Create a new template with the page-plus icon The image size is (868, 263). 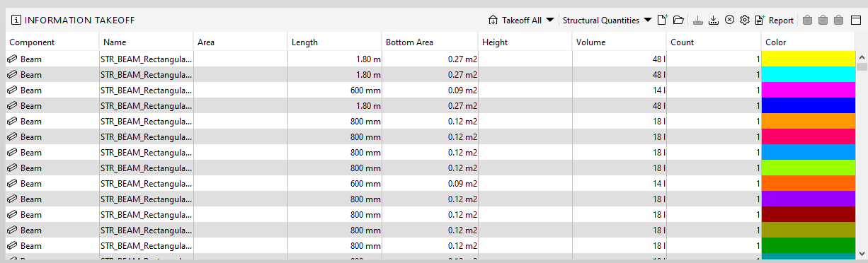(663, 20)
